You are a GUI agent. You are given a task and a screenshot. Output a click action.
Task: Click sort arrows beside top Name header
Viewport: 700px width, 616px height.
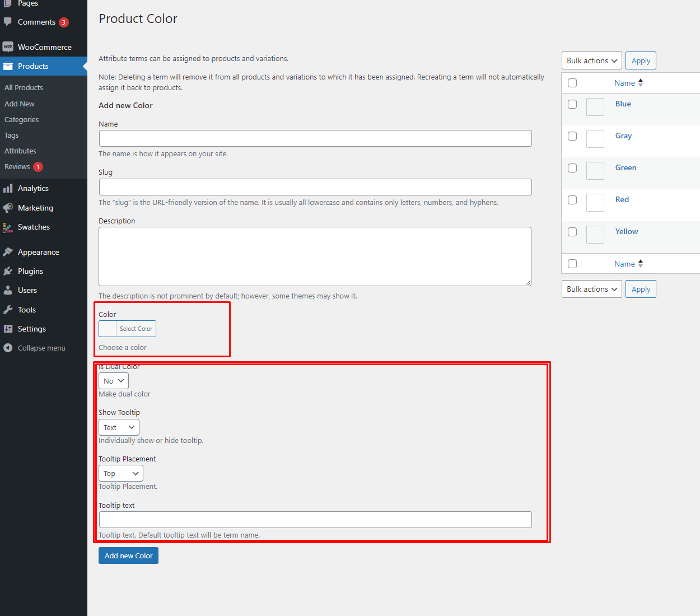tap(641, 83)
